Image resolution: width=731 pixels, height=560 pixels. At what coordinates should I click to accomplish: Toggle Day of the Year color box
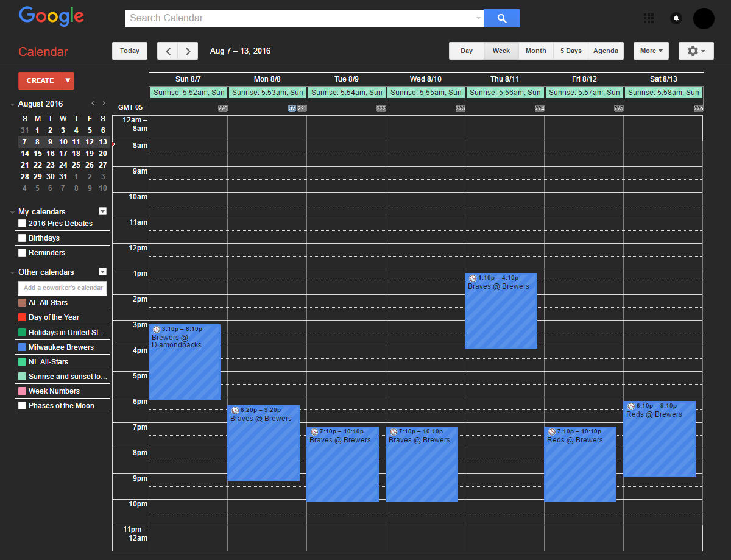[23, 317]
